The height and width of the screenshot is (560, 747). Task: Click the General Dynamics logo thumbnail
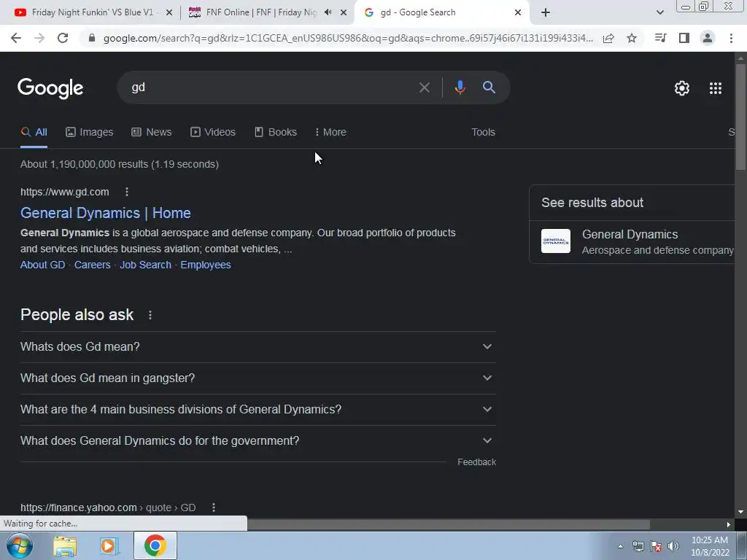(x=555, y=241)
